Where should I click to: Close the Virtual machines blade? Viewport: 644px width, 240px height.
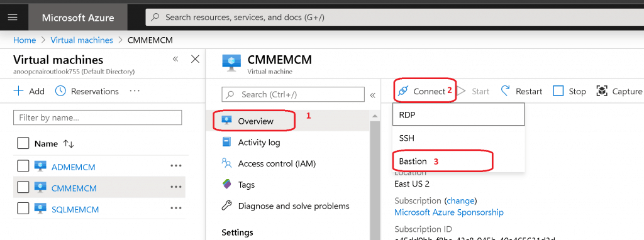[196, 59]
